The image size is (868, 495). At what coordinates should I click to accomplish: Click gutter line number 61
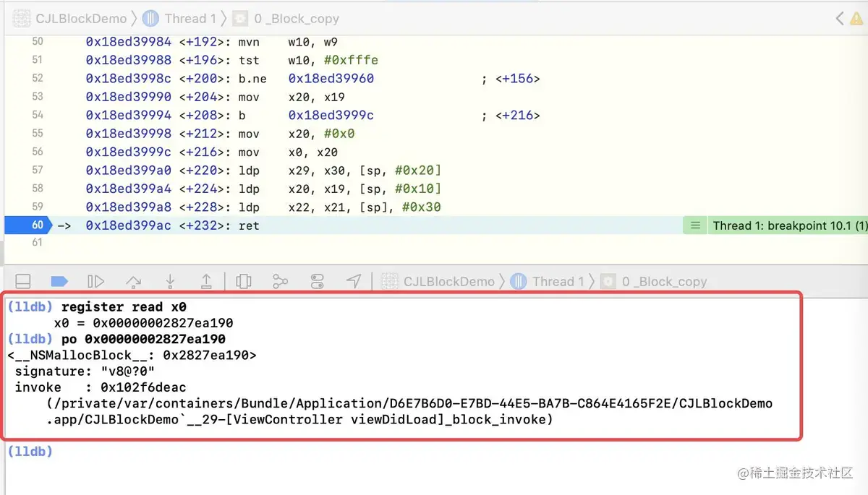37,243
